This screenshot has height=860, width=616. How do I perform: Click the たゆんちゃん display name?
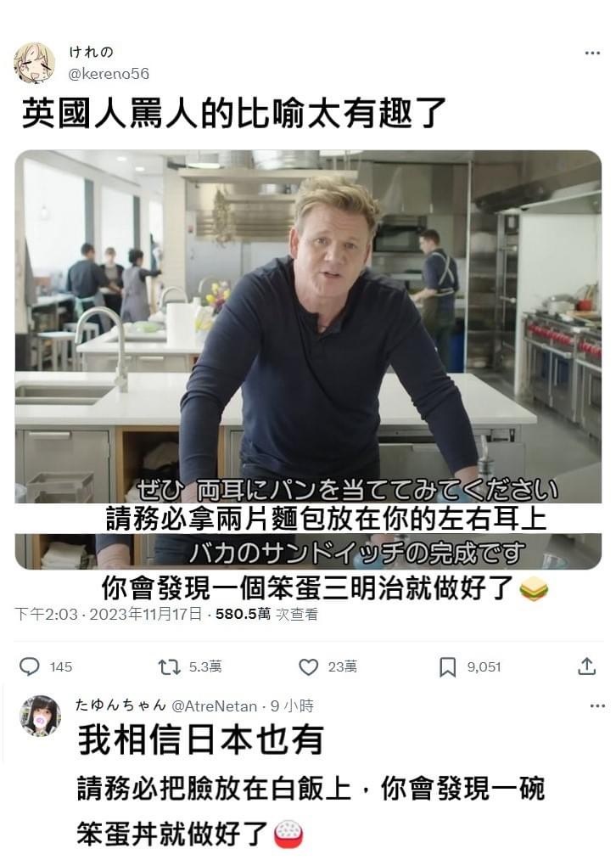[120, 705]
